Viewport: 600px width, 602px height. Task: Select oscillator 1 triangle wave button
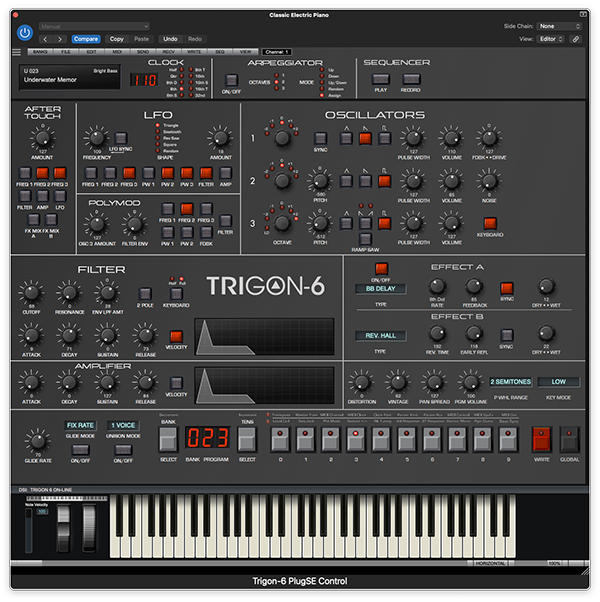tap(346, 138)
